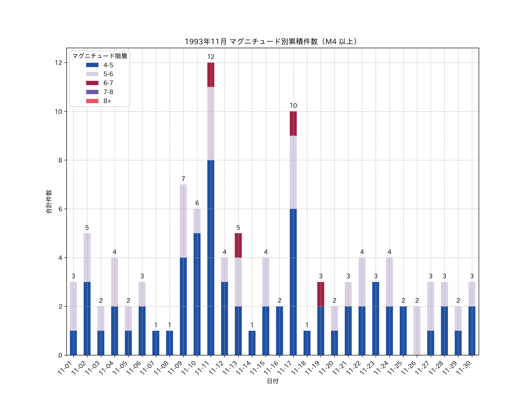Click the lavender 5-6 legend swatch
The width and height of the screenshot is (532, 399).
click(x=92, y=74)
